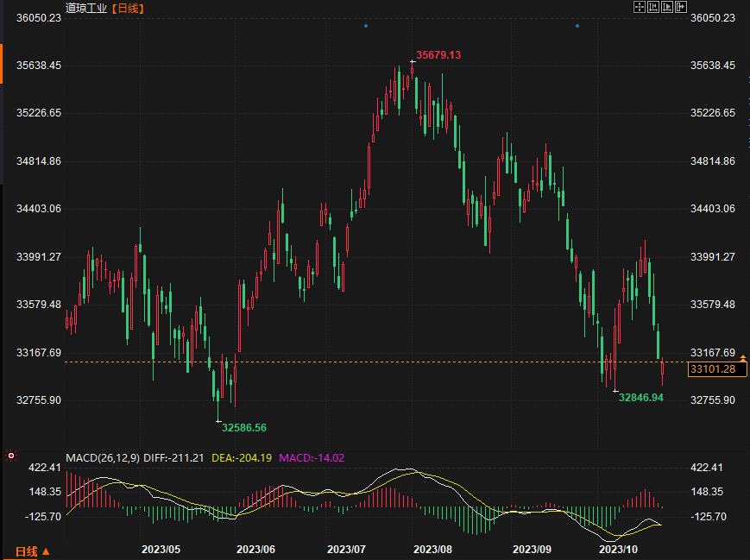
Task: Click the current price tag 33101.28
Action: 717,369
